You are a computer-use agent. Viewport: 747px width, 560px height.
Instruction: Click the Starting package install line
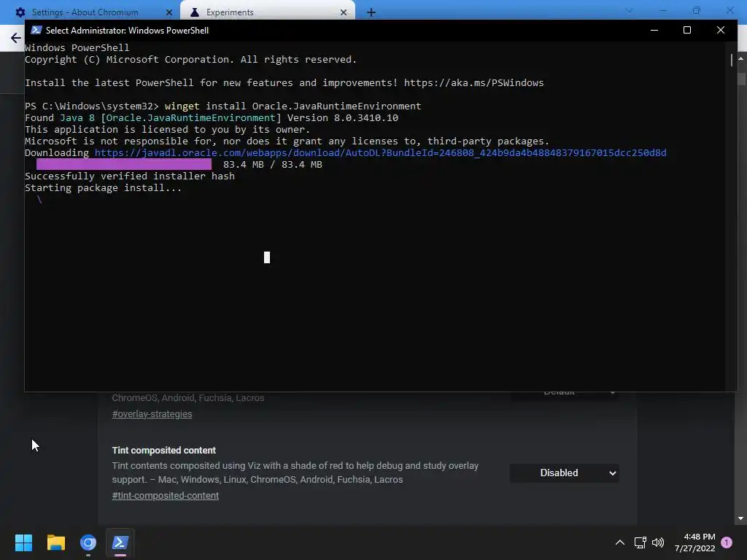click(x=103, y=187)
